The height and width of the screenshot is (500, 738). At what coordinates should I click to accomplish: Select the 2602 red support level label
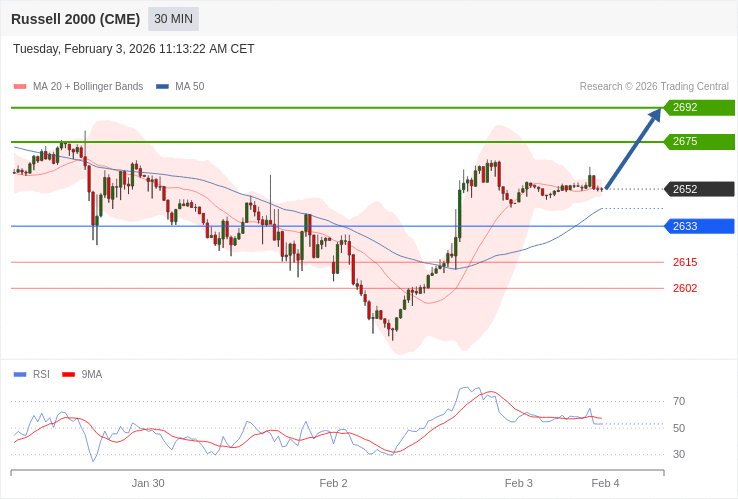pyautogui.click(x=685, y=288)
